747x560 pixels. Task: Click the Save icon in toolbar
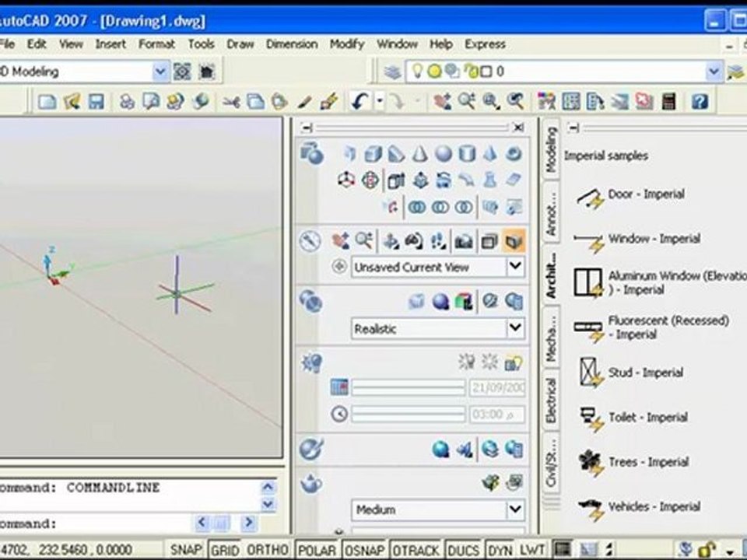click(x=96, y=101)
